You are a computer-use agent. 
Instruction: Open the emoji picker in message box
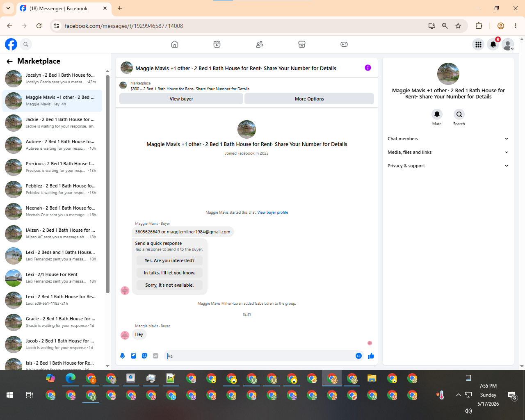click(358, 356)
